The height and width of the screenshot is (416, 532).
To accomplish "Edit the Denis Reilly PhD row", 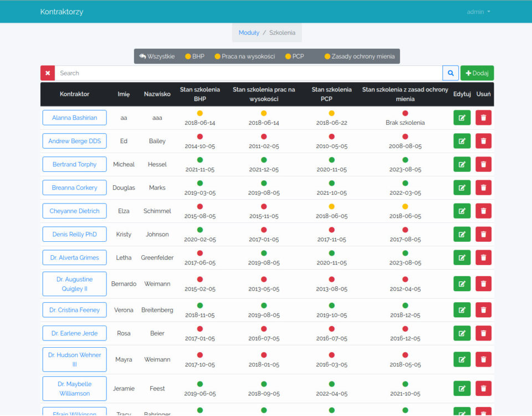I will click(462, 234).
